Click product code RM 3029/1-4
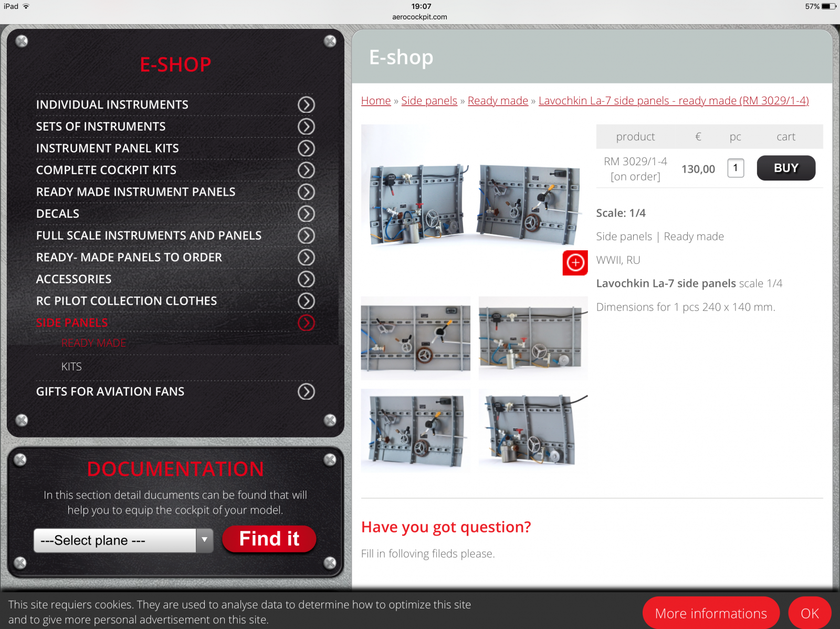The width and height of the screenshot is (840, 629). pos(635,162)
